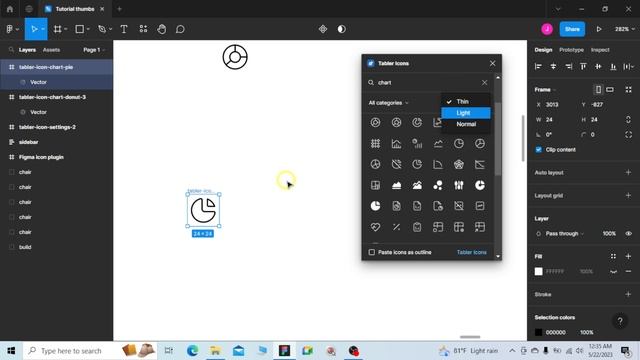Align vertical centers
The height and width of the screenshot is (360, 640).
click(598, 66)
